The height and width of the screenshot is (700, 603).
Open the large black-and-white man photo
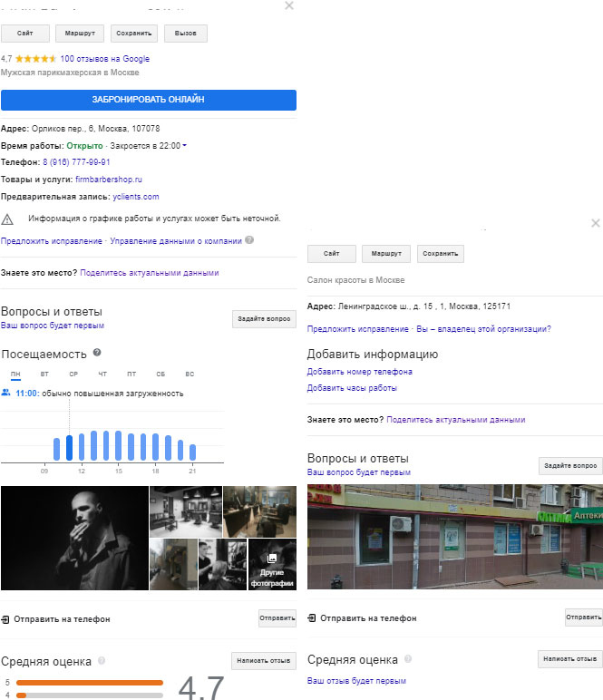click(x=74, y=538)
